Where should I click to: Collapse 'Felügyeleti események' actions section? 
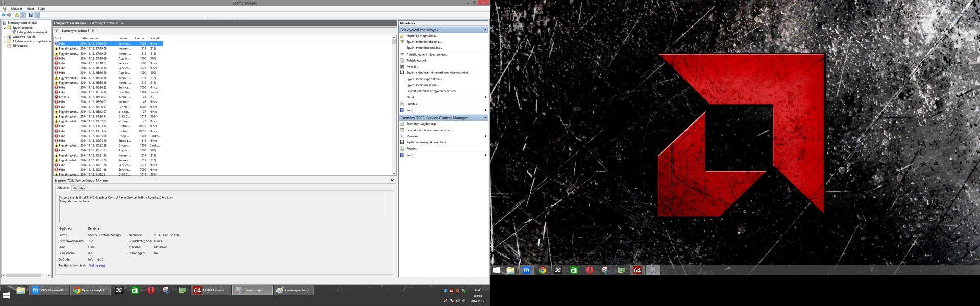coord(485,30)
